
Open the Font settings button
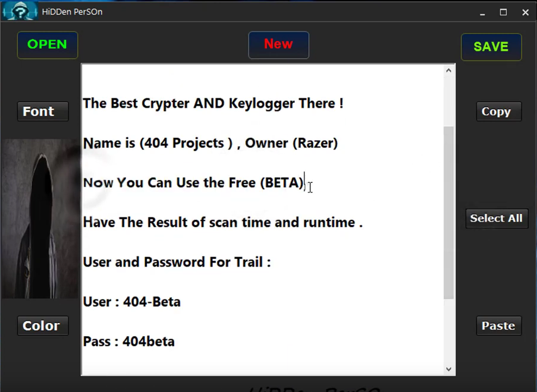[x=43, y=111]
